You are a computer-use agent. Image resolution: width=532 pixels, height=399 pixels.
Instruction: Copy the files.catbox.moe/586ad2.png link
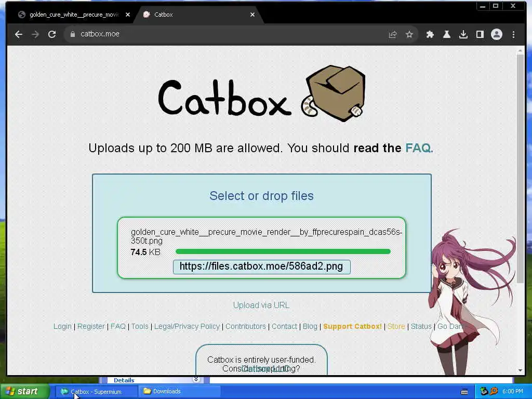pos(262,267)
